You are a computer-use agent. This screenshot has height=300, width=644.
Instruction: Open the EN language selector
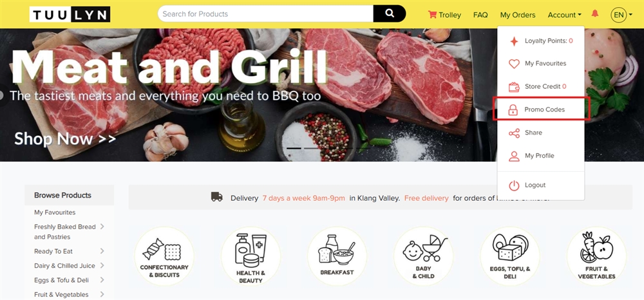pos(621,15)
